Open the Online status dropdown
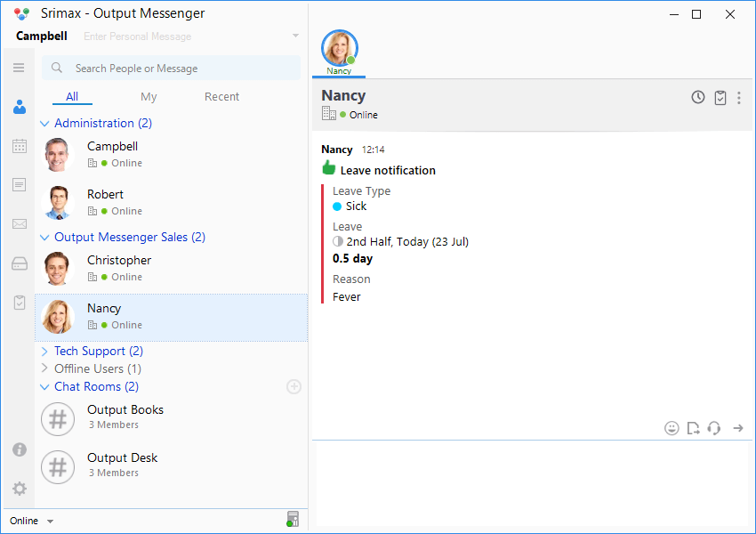The height and width of the screenshot is (534, 756). [31, 521]
